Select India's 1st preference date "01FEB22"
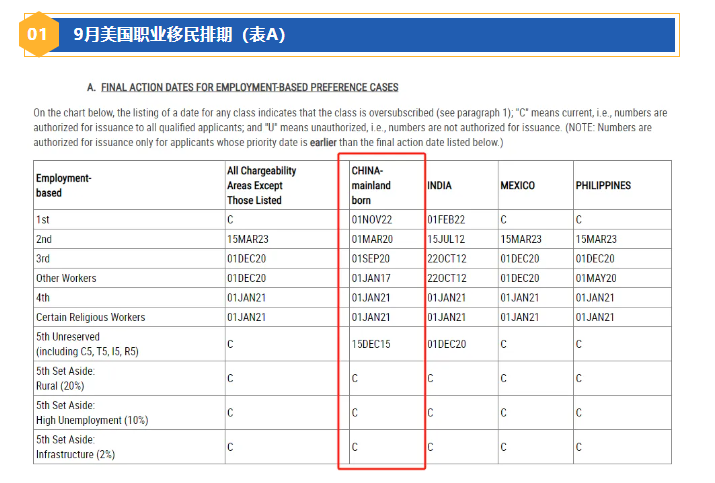The width and height of the screenshot is (715, 483). tap(446, 220)
